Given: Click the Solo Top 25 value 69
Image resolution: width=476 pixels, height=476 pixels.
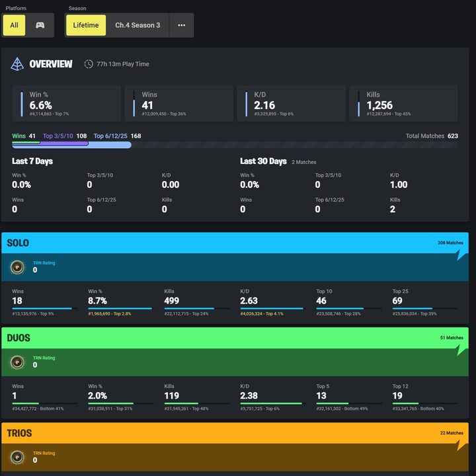Looking at the screenshot, I should pyautogui.click(x=397, y=301).
